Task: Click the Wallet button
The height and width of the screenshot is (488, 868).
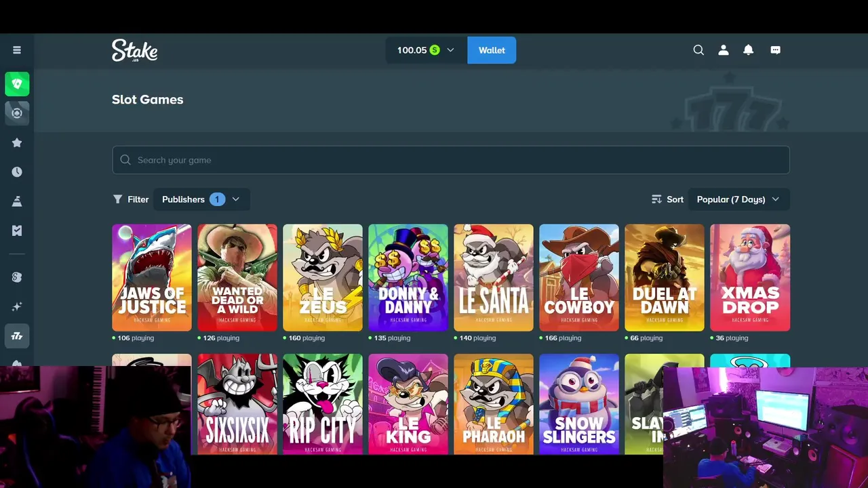Action: point(492,50)
